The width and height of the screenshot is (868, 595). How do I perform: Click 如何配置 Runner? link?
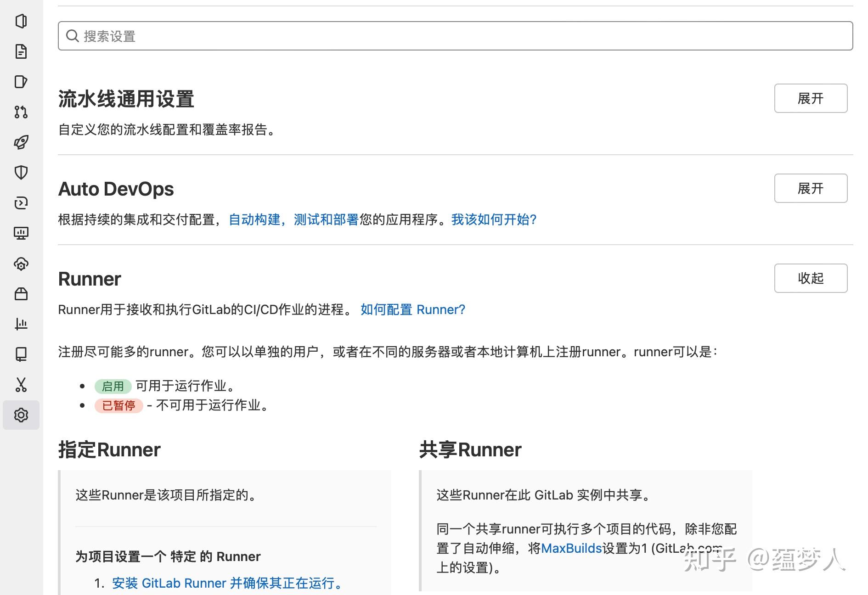tap(412, 309)
